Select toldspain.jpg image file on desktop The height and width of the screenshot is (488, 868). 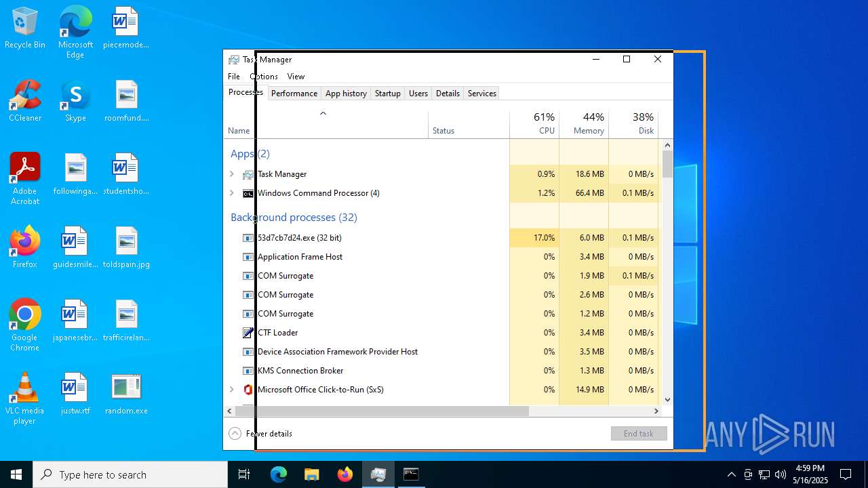126,248
